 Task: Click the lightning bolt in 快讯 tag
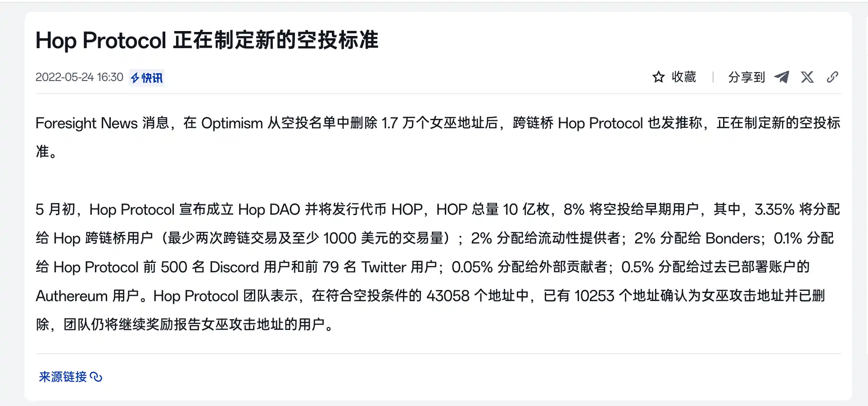tap(135, 78)
